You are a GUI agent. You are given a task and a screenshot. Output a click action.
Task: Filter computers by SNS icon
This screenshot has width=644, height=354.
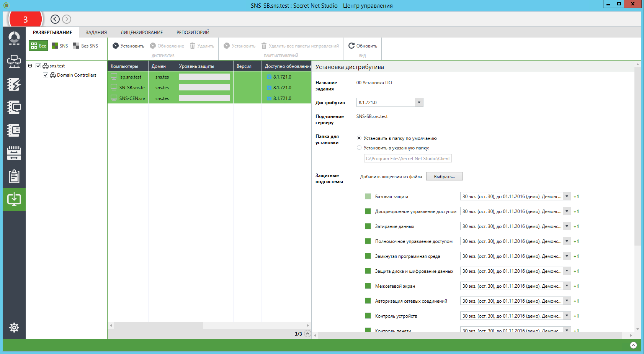tap(60, 46)
